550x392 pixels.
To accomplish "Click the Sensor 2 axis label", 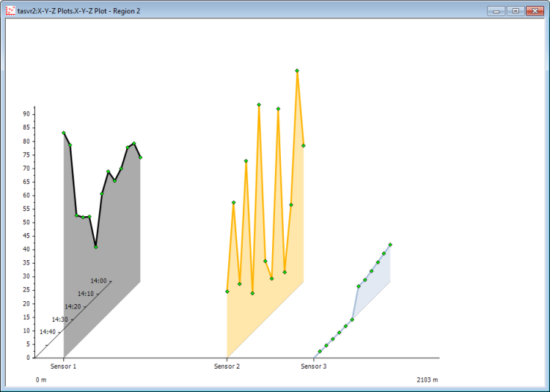I will (x=227, y=366).
